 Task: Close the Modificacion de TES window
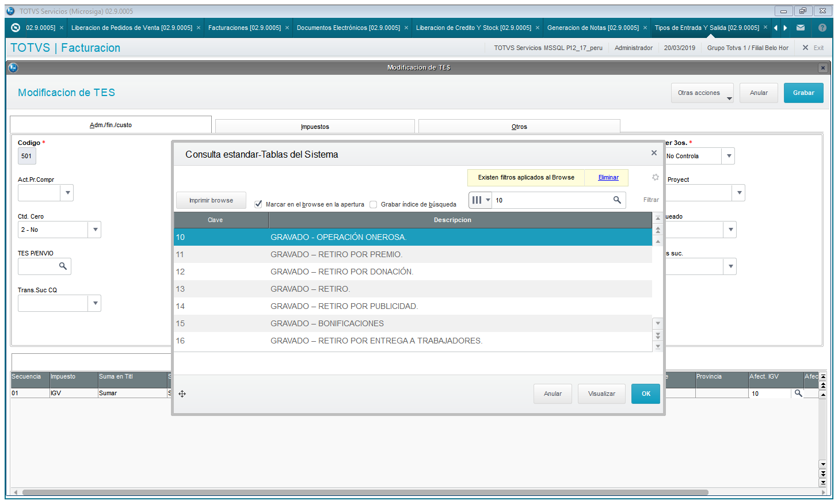(823, 68)
